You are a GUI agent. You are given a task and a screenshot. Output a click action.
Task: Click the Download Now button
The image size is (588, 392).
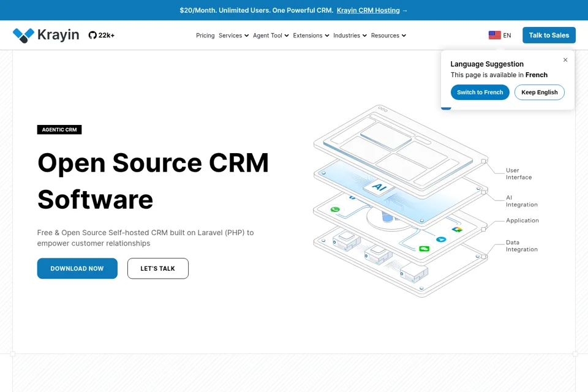coord(77,269)
